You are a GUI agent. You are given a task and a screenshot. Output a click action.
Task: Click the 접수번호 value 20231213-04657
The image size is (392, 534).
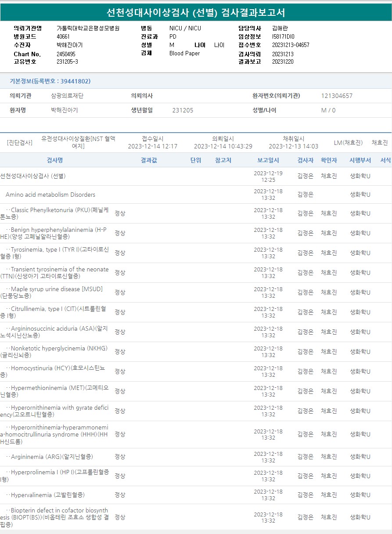[291, 45]
